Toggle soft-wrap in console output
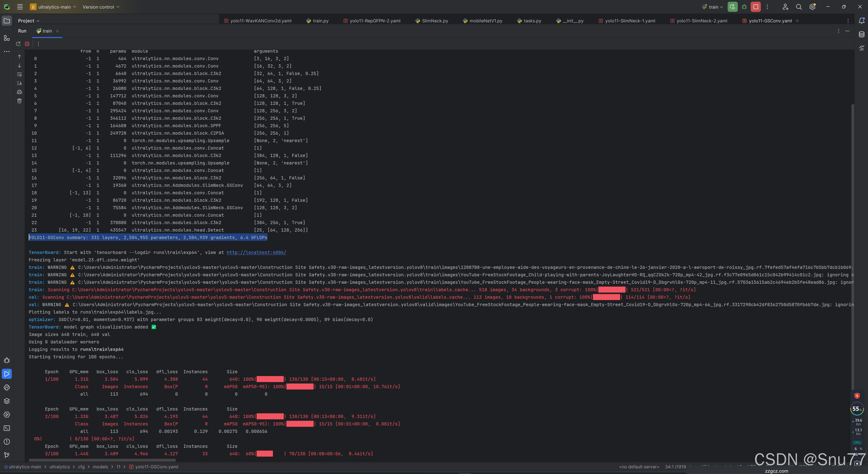This screenshot has height=474, width=868. click(19, 74)
